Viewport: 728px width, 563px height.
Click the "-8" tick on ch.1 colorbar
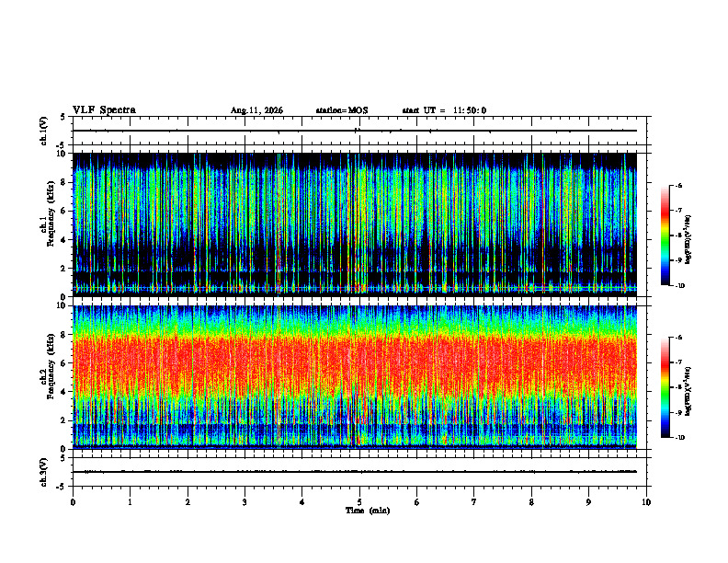[678, 236]
